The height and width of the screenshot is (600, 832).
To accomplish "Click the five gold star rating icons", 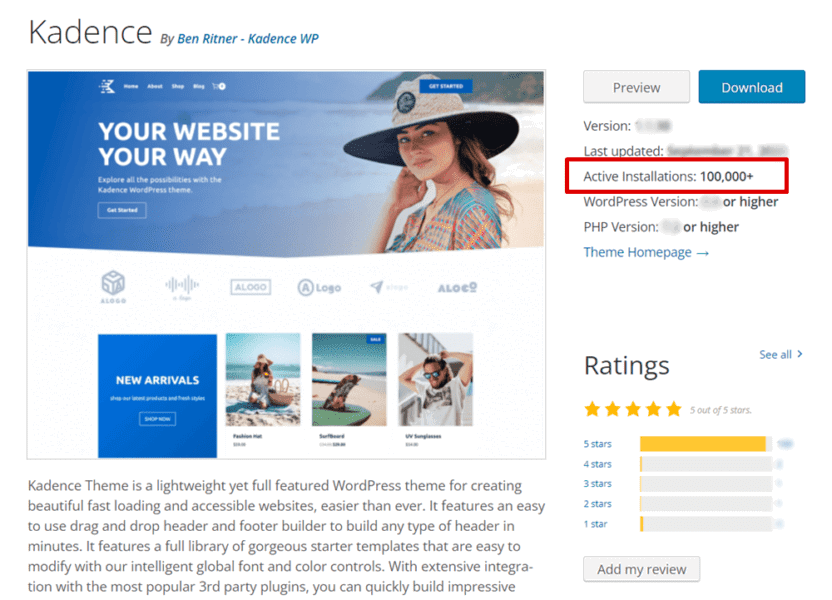I will 633,409.
